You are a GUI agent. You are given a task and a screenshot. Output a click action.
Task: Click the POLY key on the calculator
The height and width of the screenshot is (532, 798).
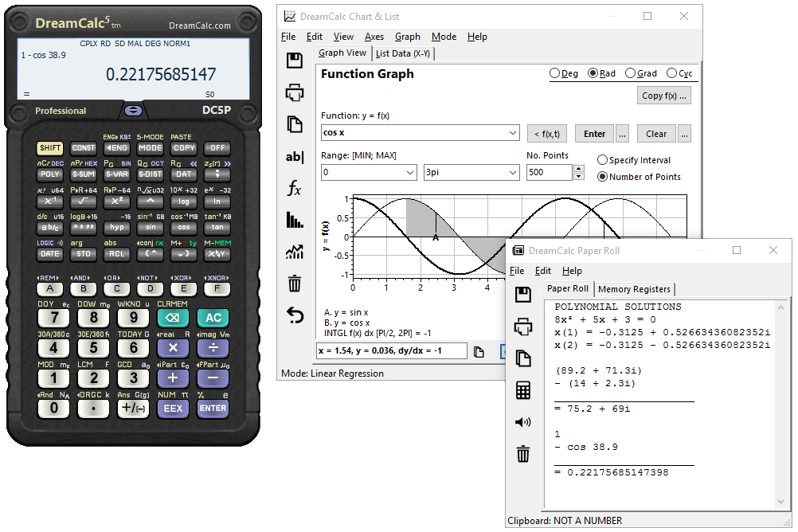pyautogui.click(x=50, y=174)
